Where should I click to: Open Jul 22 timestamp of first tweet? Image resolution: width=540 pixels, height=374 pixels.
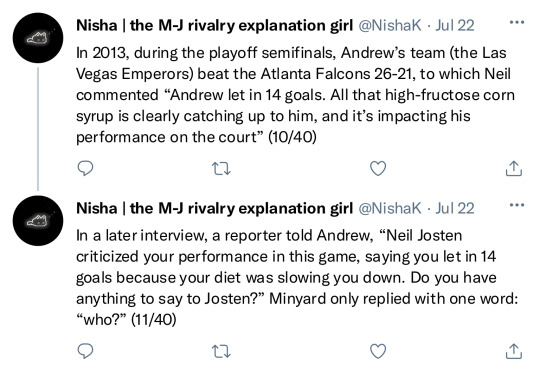pyautogui.click(x=455, y=25)
